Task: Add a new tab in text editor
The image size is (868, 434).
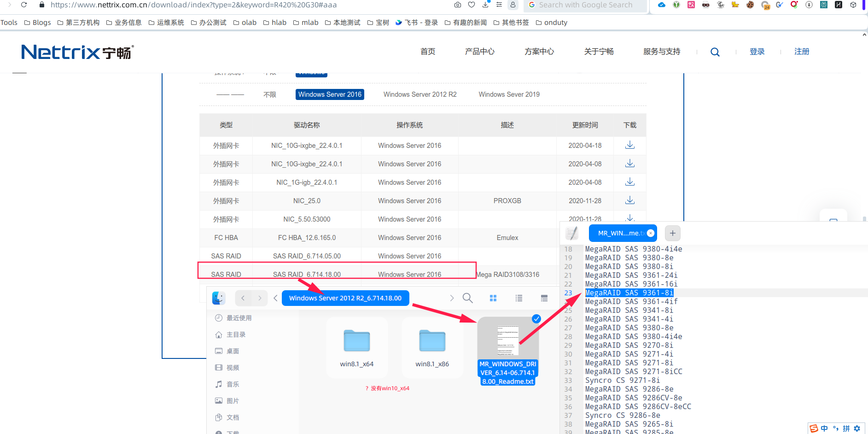Action: pyautogui.click(x=673, y=233)
